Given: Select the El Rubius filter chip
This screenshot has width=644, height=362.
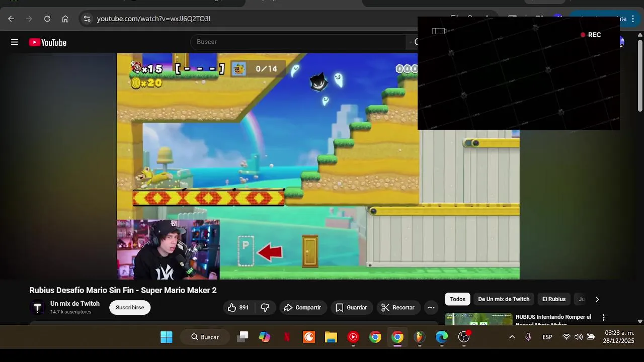Looking at the screenshot, I should 554,299.
